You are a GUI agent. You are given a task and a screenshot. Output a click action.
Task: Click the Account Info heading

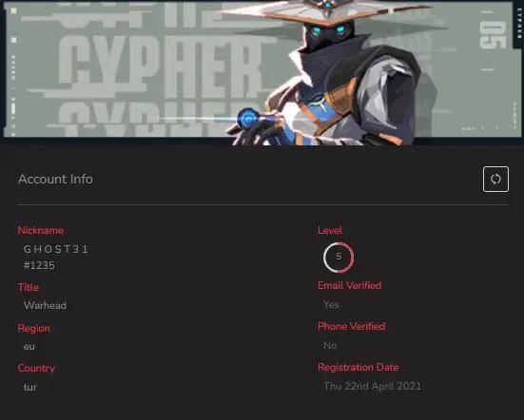pyautogui.click(x=55, y=179)
